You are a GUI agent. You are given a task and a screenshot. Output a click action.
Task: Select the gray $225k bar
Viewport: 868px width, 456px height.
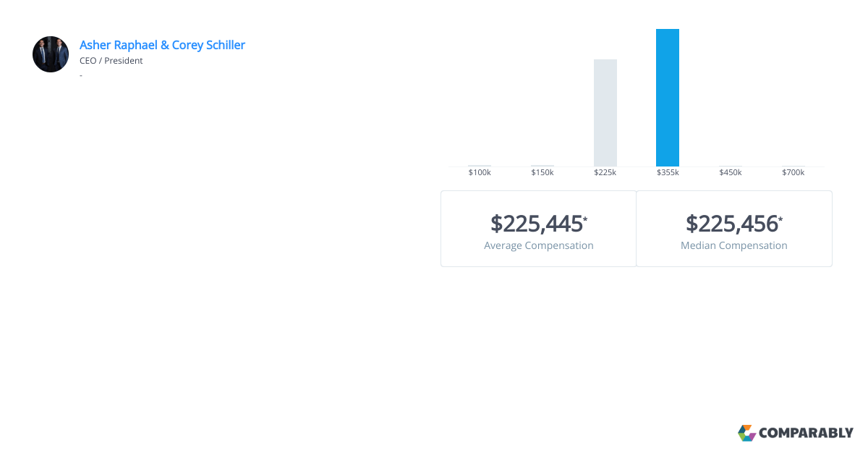(605, 113)
